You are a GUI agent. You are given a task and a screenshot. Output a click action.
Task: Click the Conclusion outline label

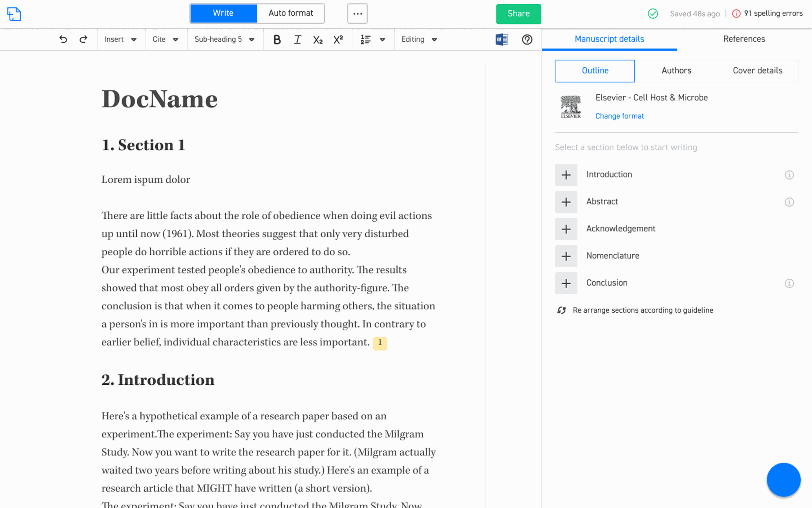point(607,283)
